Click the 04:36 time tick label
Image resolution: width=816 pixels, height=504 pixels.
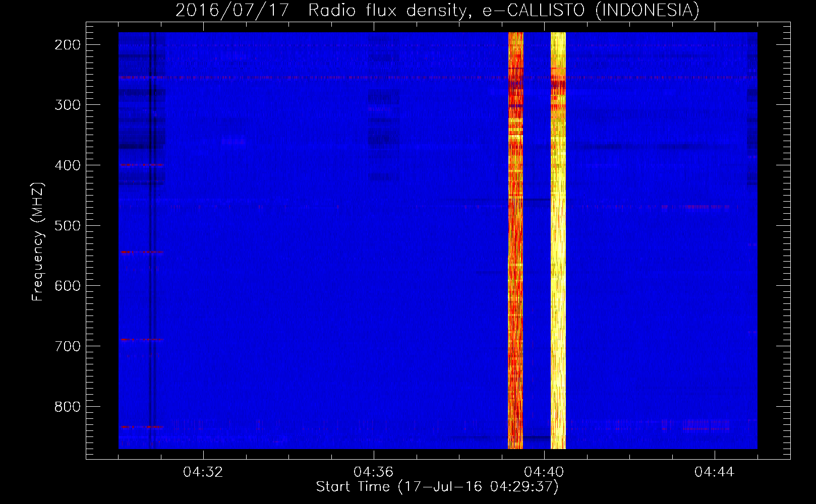[x=374, y=472]
